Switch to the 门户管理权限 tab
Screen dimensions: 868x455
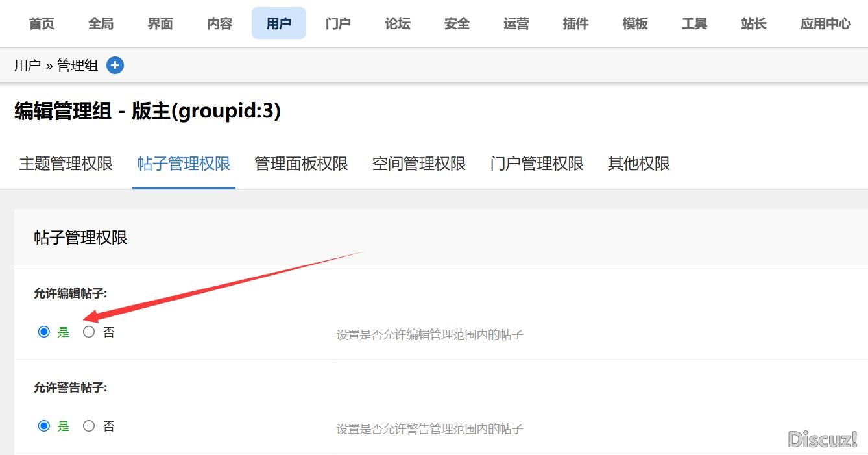coord(536,164)
